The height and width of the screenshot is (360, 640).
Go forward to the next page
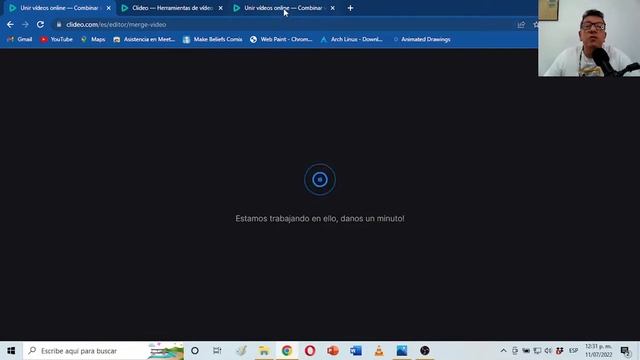(25, 24)
